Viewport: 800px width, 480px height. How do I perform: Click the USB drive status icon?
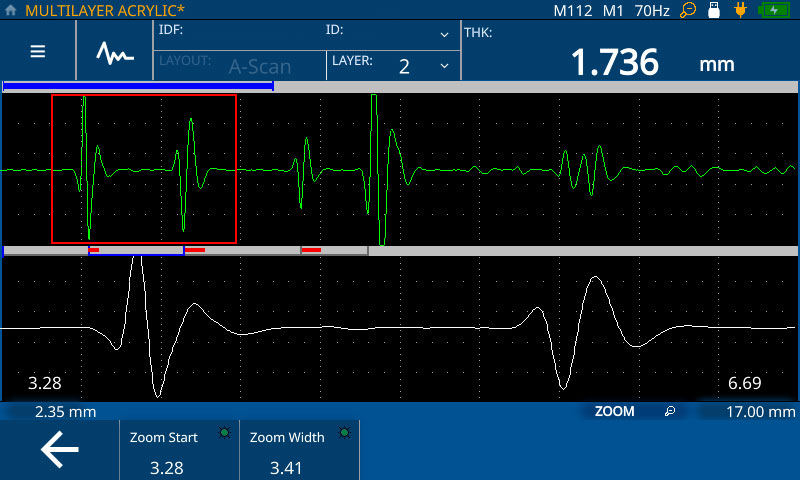[714, 10]
